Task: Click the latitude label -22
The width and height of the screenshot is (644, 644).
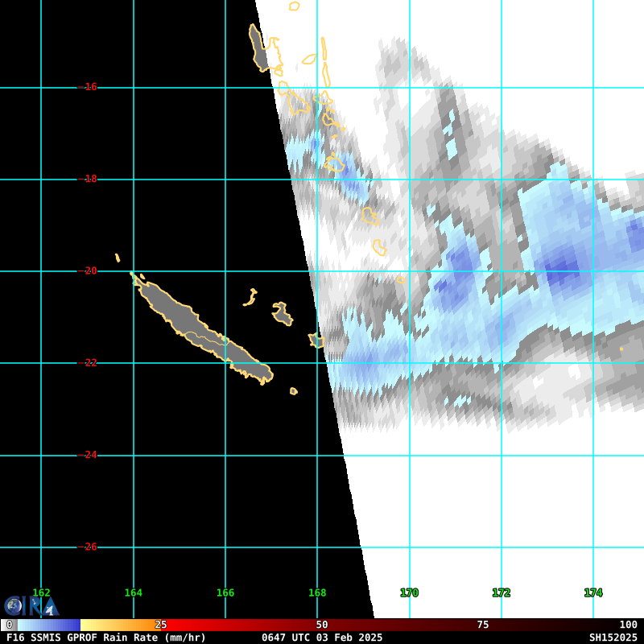Action: point(88,363)
